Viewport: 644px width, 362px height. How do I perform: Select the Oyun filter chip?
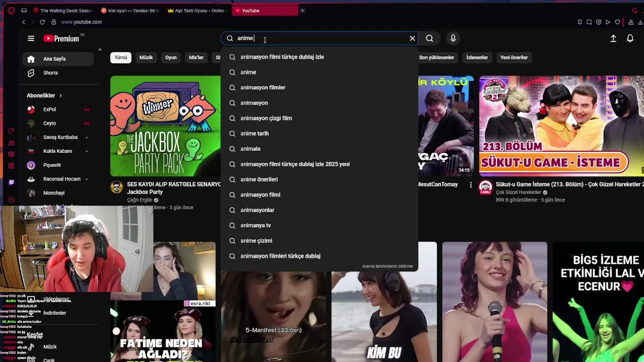pyautogui.click(x=171, y=57)
